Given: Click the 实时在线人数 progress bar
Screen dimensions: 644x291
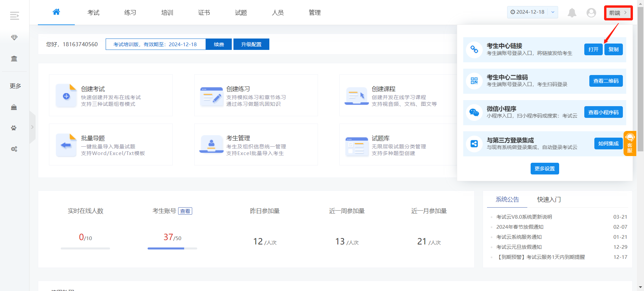Looking at the screenshot, I should [85, 248].
